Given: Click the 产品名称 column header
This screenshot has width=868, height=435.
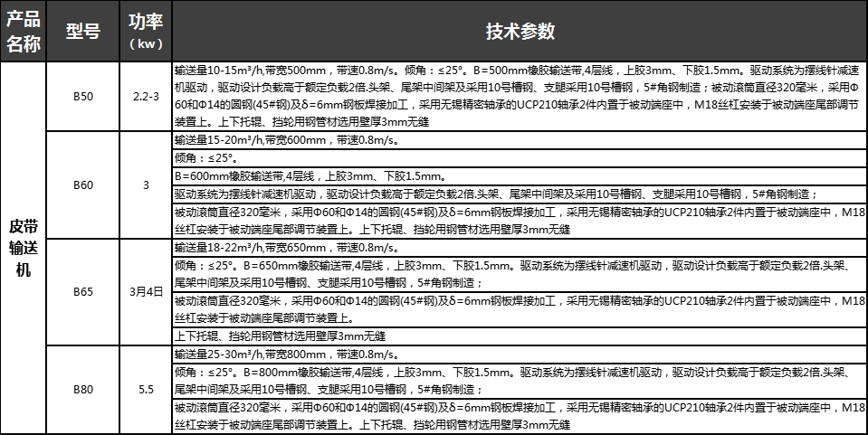Looking at the screenshot, I should click(24, 32).
